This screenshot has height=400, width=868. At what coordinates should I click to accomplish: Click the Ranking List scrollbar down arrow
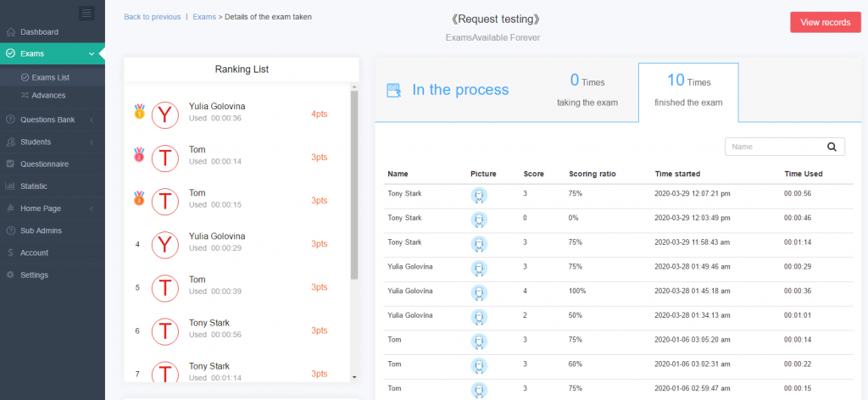pyautogui.click(x=354, y=376)
